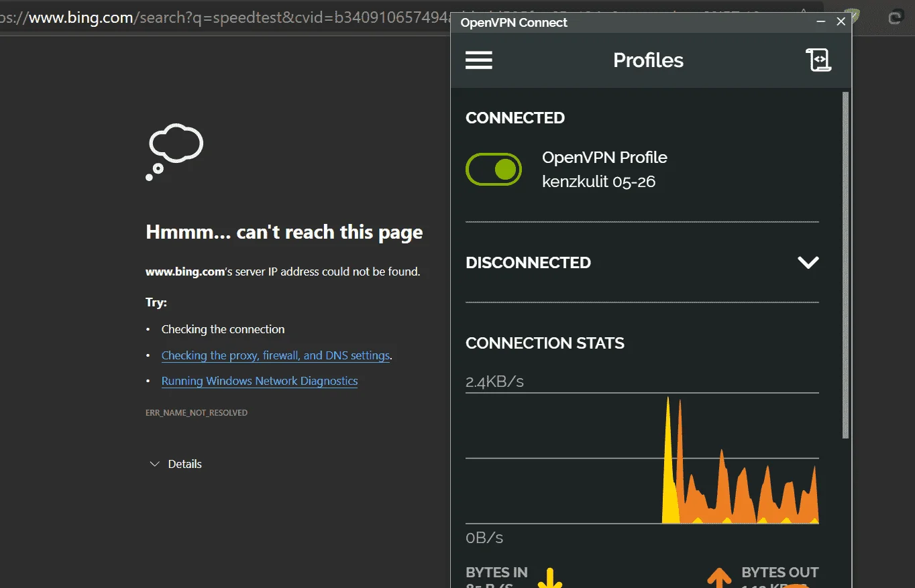Close the OpenVPN Connect window
The height and width of the screenshot is (588, 915).
[x=841, y=22]
